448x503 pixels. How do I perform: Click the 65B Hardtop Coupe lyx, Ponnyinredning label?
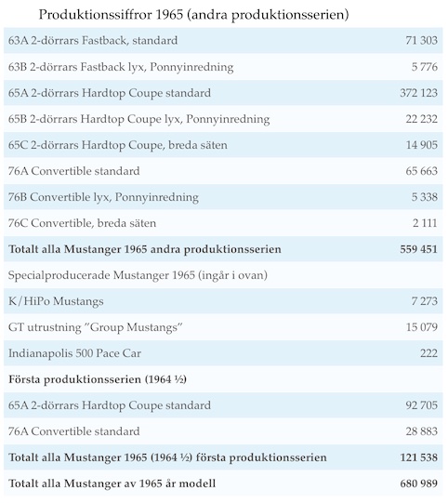coord(138,119)
